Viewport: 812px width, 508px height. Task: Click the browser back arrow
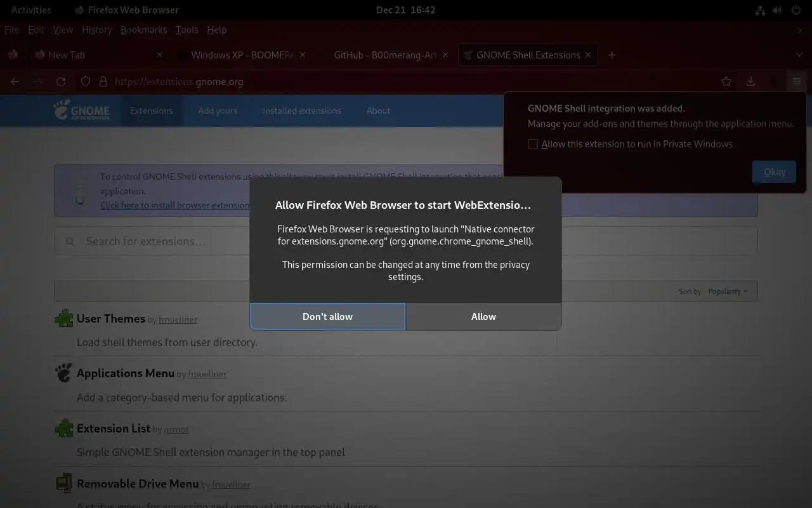tap(15, 81)
